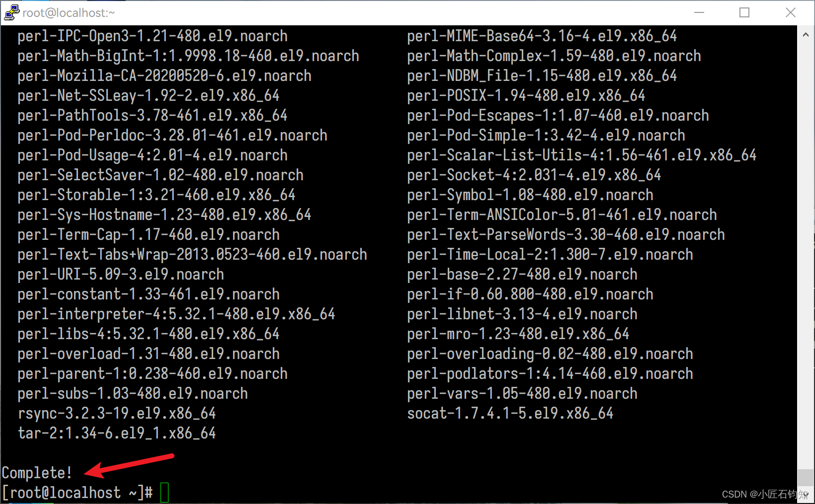
Task: Click the PuTTY icon in title bar
Action: click(x=11, y=13)
